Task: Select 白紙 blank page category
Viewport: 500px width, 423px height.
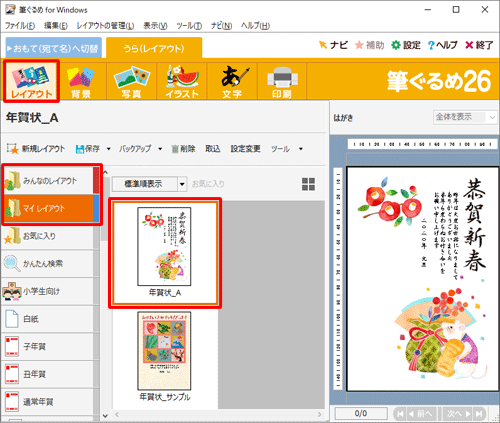Action: [50, 319]
